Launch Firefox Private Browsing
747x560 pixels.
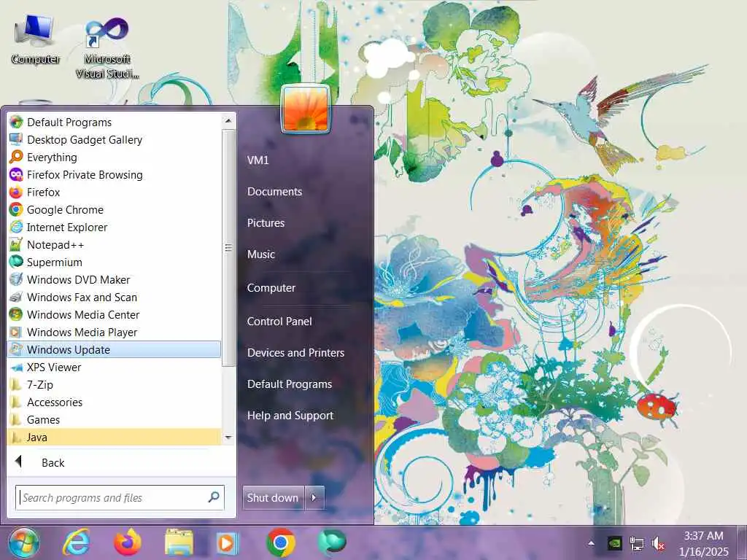(x=114, y=175)
